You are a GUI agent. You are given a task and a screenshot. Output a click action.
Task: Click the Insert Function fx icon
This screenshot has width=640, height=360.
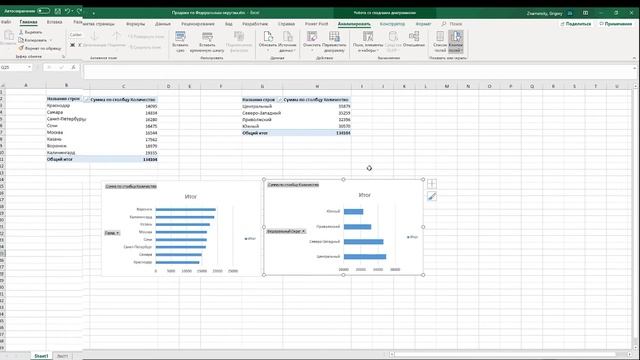coord(73,67)
